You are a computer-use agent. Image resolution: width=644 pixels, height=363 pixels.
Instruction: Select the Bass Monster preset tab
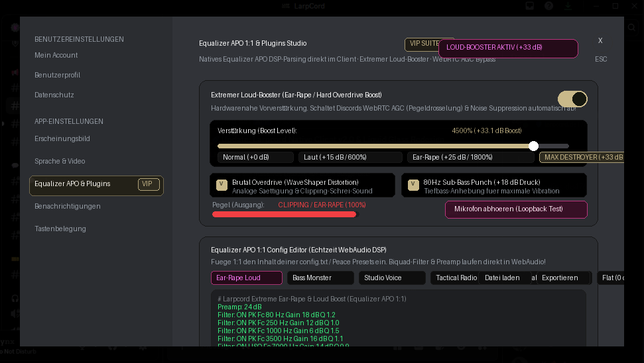click(320, 278)
